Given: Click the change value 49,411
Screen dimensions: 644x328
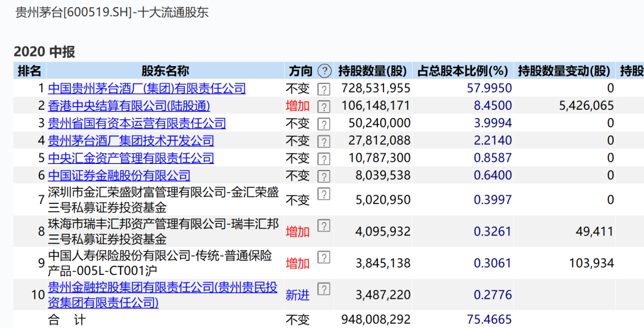Looking at the screenshot, I should click(x=595, y=231).
